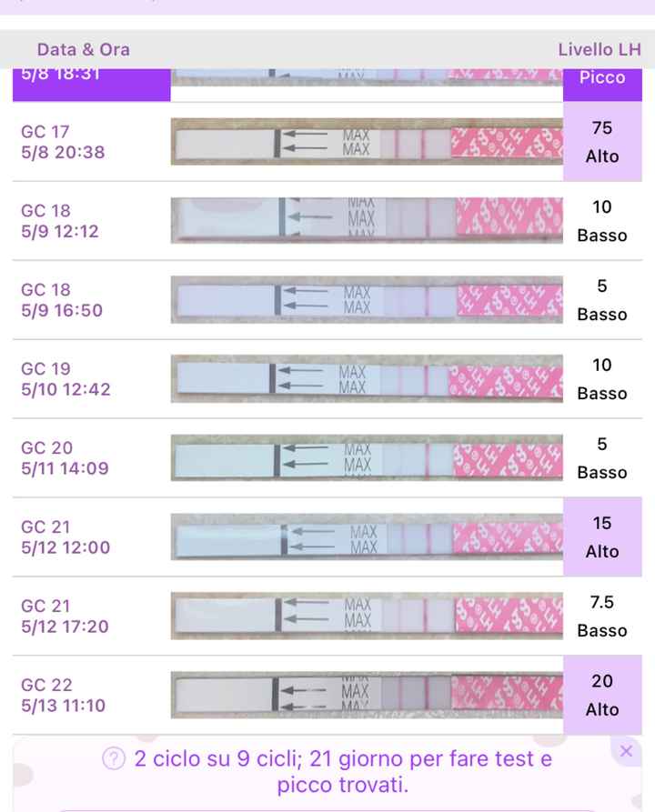Open the 5/12 12:00 test strip photo
Viewport: 655px width, 812px height.
(367, 537)
